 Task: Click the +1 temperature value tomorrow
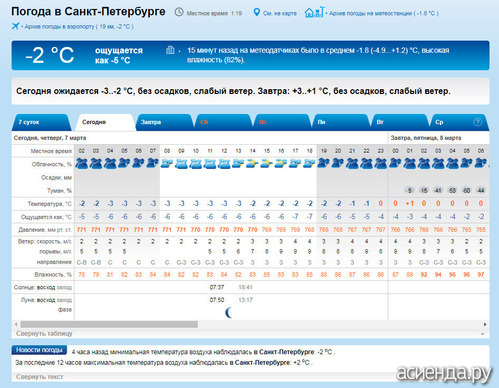click(x=409, y=203)
